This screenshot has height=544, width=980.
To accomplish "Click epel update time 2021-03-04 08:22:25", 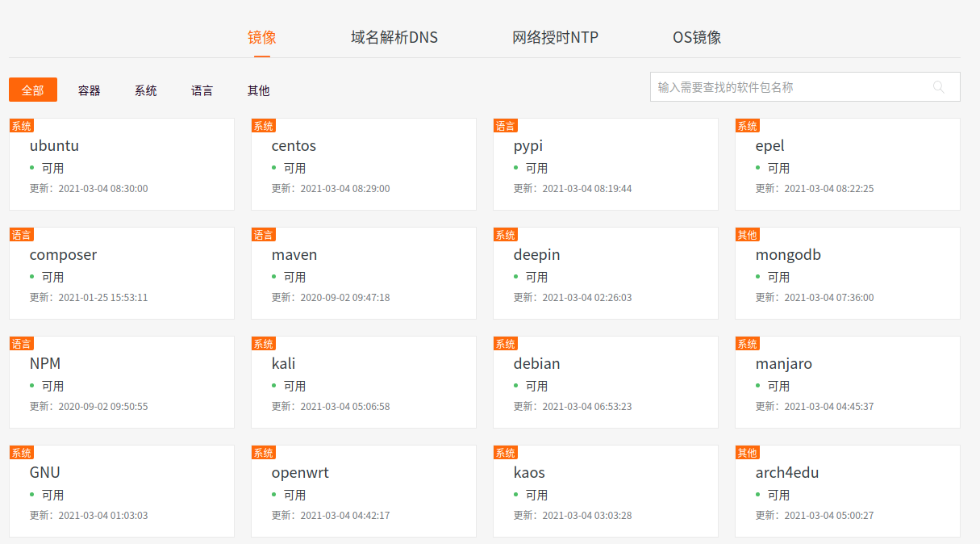I will (829, 189).
